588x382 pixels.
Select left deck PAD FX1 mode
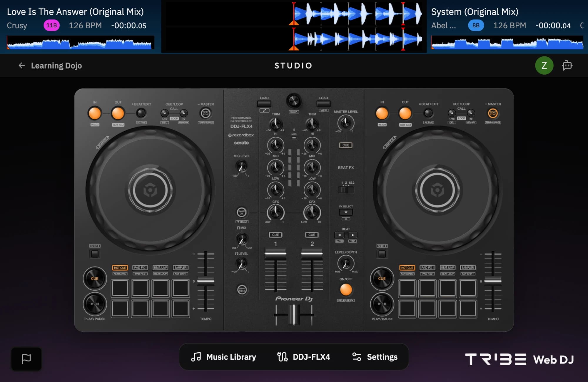[140, 268]
